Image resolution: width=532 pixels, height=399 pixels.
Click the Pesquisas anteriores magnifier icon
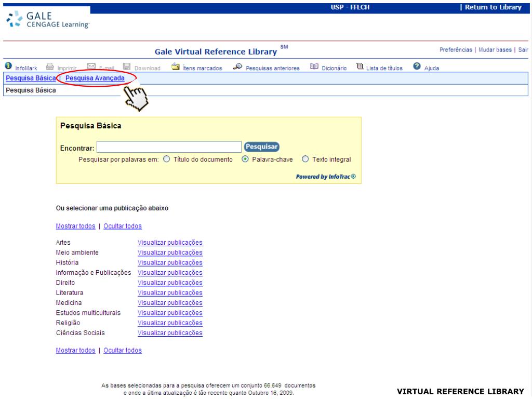tap(237, 66)
